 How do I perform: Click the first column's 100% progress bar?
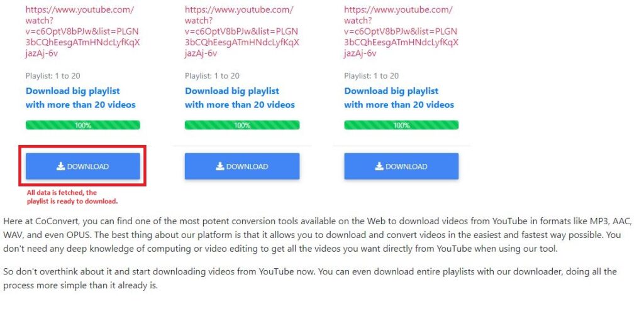(83, 125)
